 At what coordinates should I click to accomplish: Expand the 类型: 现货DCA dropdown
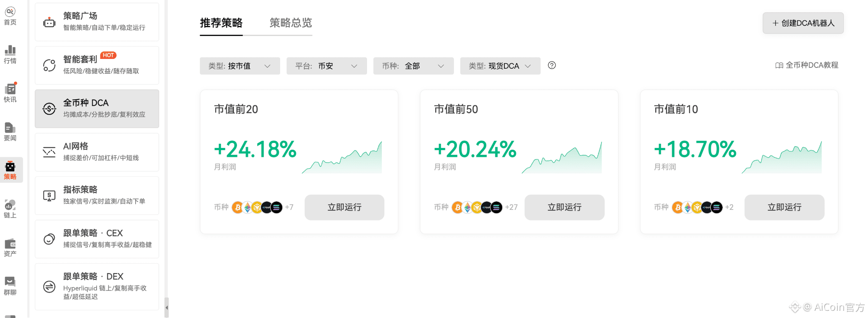click(x=501, y=66)
